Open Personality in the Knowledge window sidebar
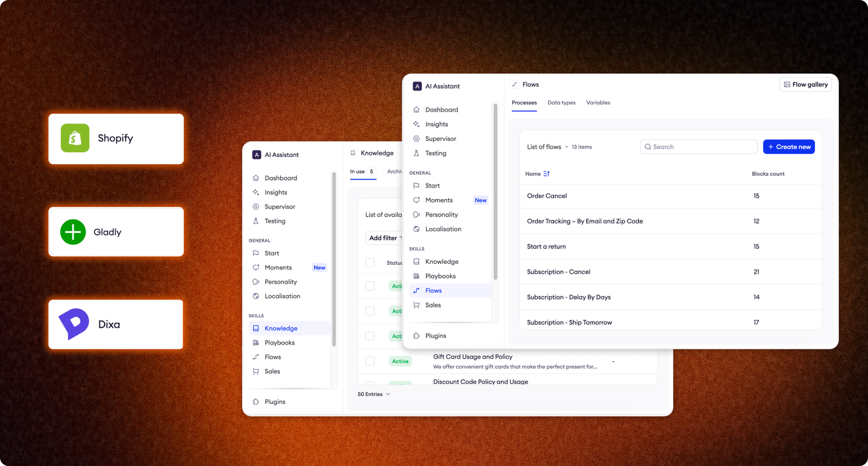Viewport: 868px width, 466px height. click(290, 282)
